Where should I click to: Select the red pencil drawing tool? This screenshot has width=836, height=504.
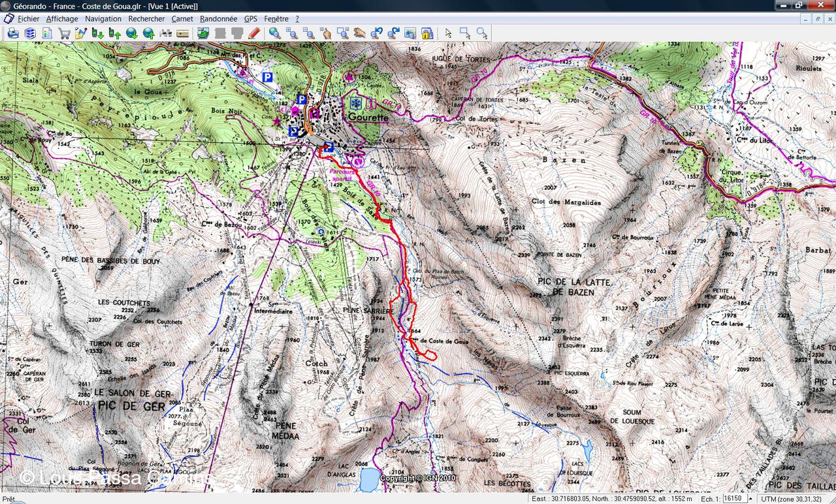pos(254,33)
